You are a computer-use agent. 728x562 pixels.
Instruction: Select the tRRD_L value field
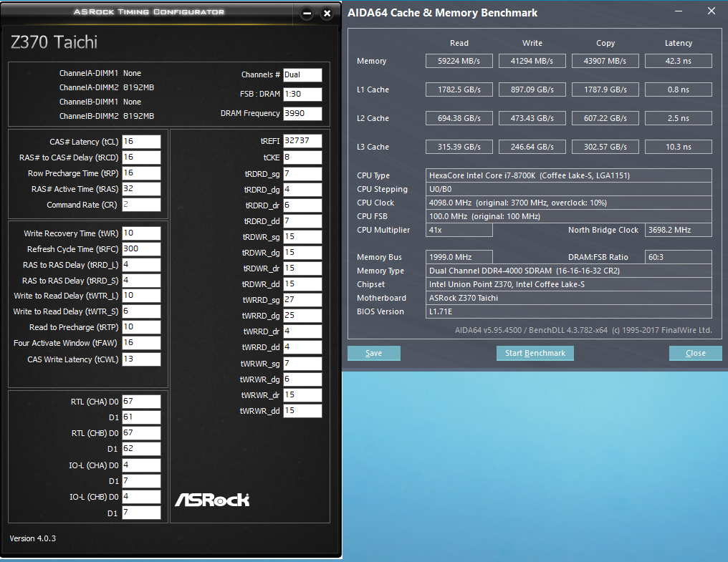(141, 265)
